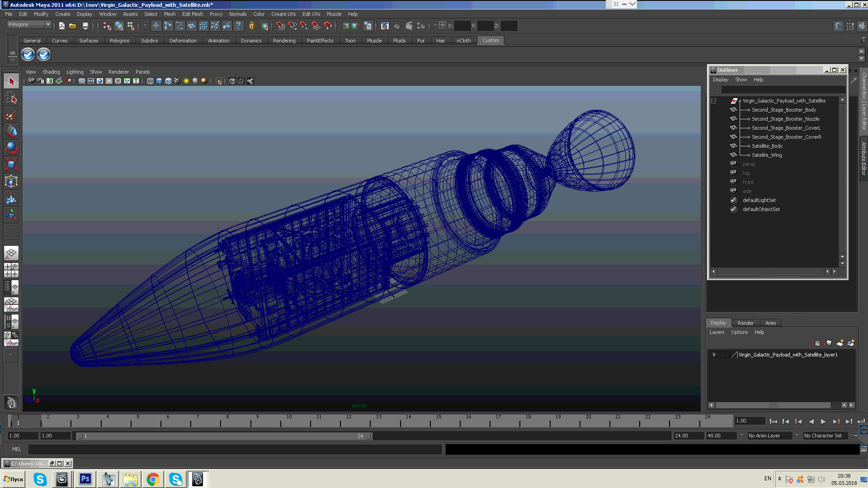The image size is (868, 488).
Task: Select the arrow Select tool
Action: click(x=11, y=81)
